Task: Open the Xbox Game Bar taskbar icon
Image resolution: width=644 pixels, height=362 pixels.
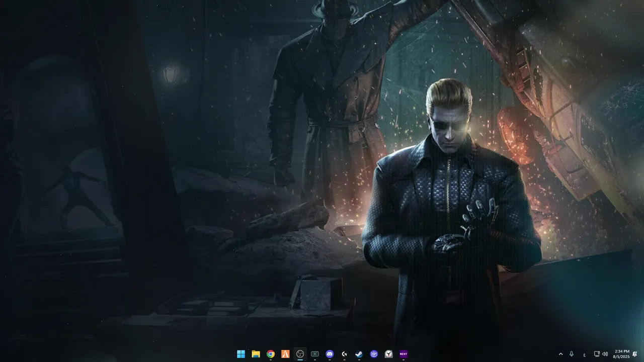Action: coord(315,354)
